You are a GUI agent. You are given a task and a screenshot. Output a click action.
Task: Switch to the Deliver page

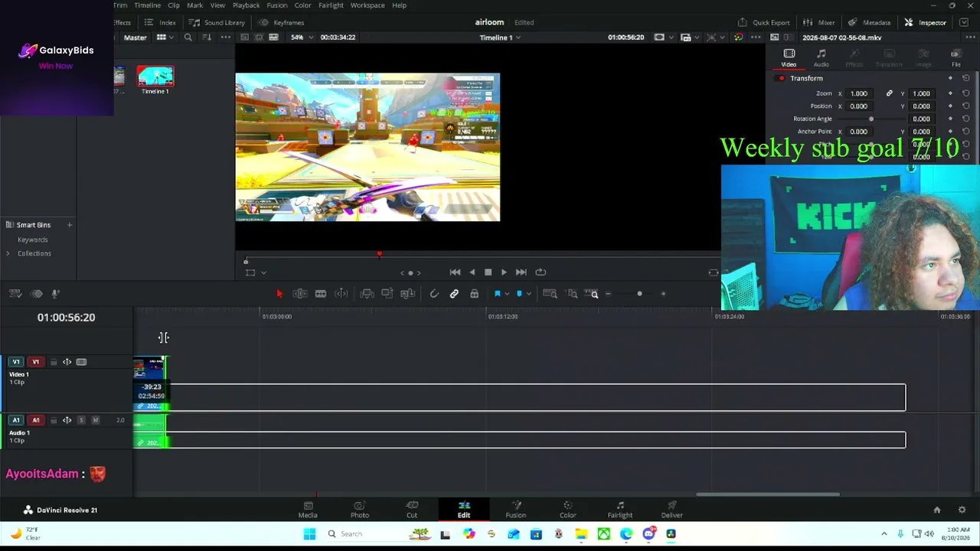point(672,510)
